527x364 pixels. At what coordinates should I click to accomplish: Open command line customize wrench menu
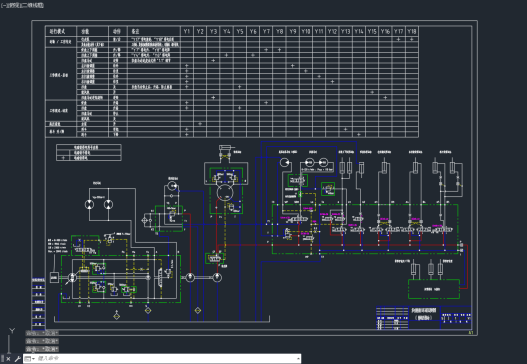pos(17,359)
